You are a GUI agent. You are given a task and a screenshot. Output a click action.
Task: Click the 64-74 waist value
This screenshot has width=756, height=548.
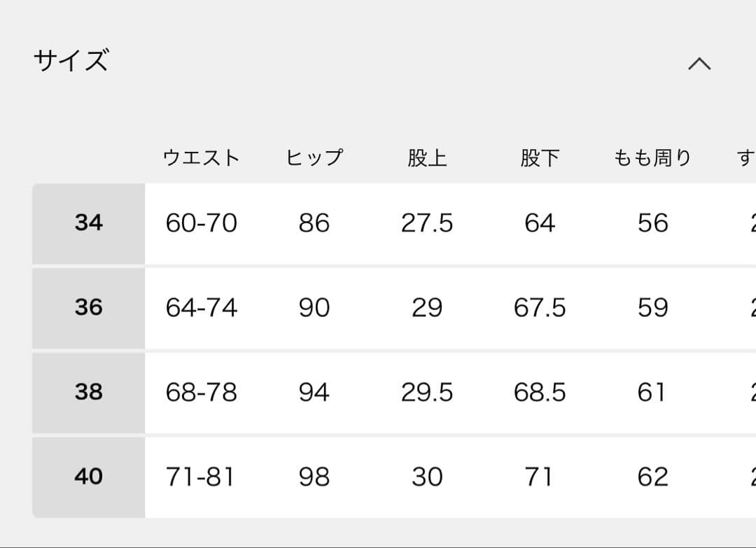[x=202, y=308]
